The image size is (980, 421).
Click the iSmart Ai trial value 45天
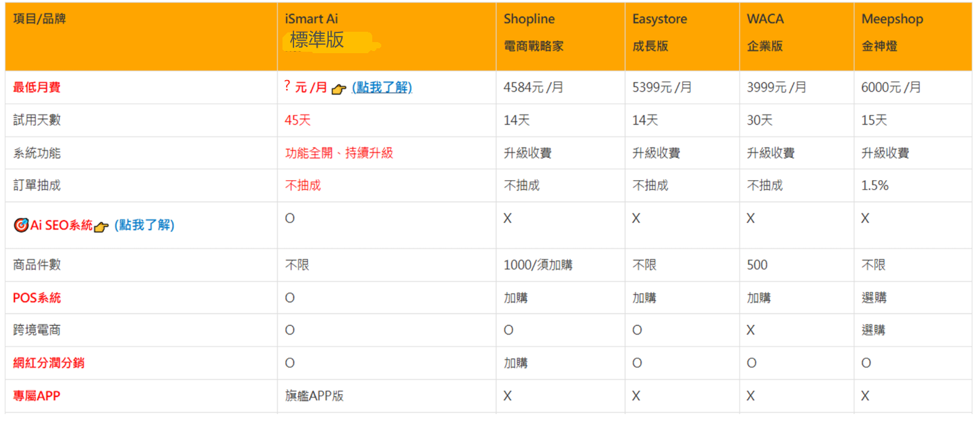tap(298, 120)
